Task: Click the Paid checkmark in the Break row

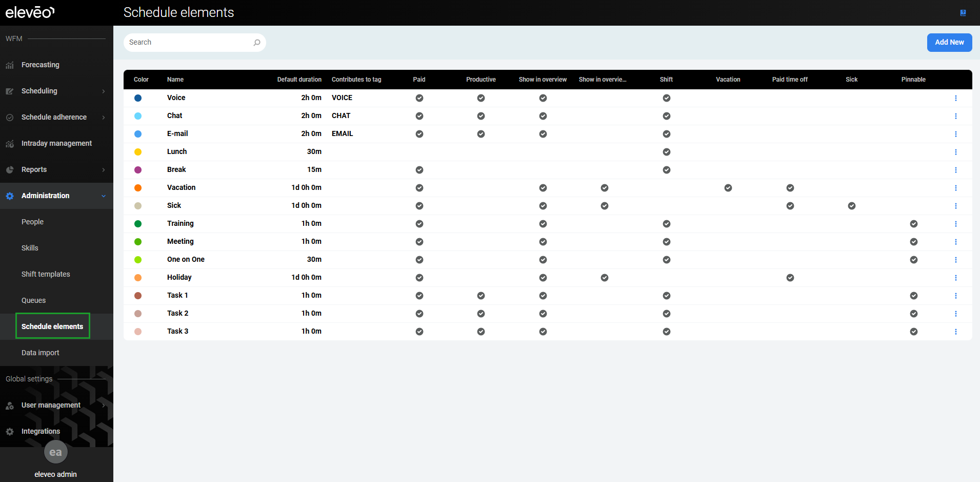Action: (419, 170)
